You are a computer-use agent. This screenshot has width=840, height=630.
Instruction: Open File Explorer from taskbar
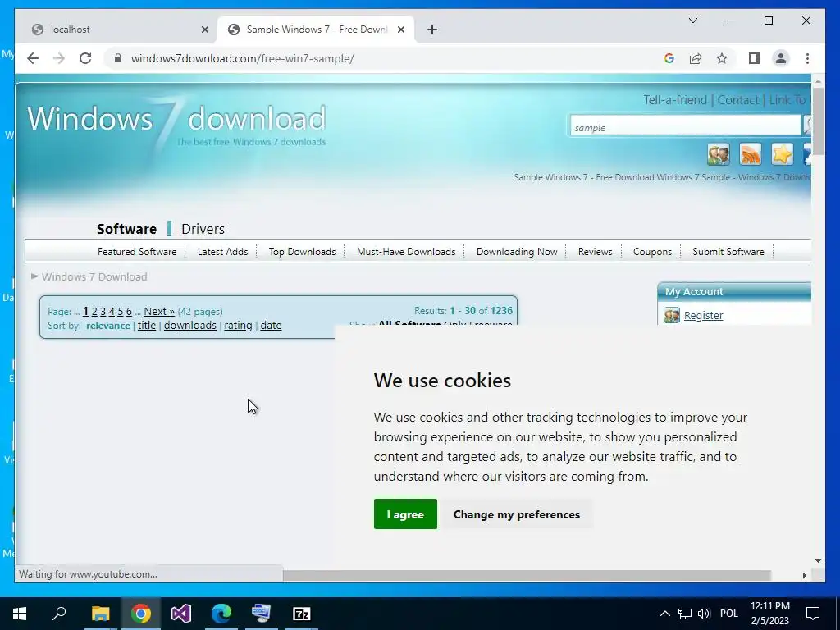tap(100, 614)
